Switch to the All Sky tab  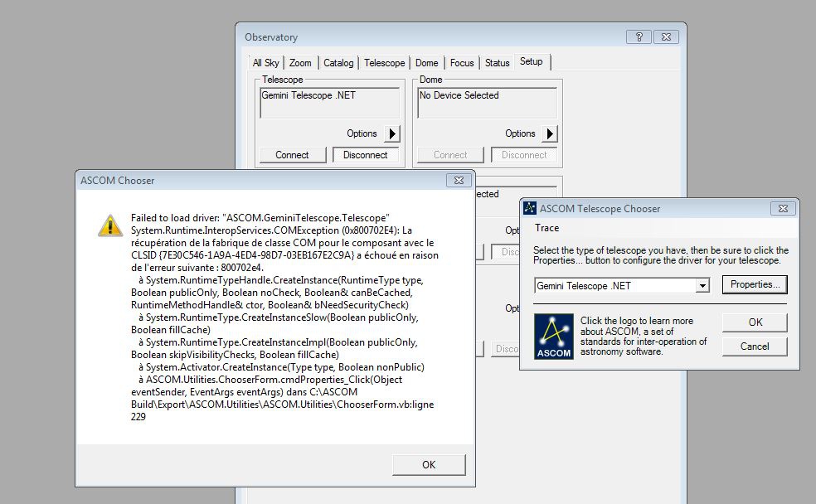(266, 63)
